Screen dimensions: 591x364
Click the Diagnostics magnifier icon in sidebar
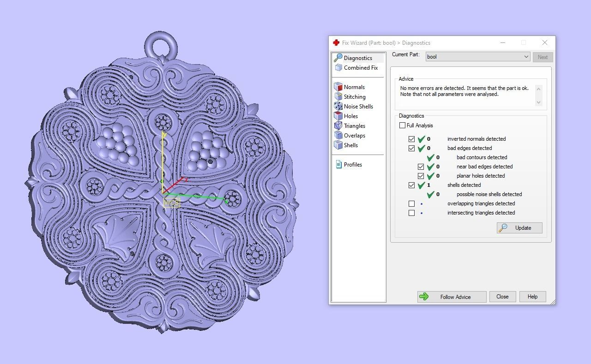click(x=338, y=58)
